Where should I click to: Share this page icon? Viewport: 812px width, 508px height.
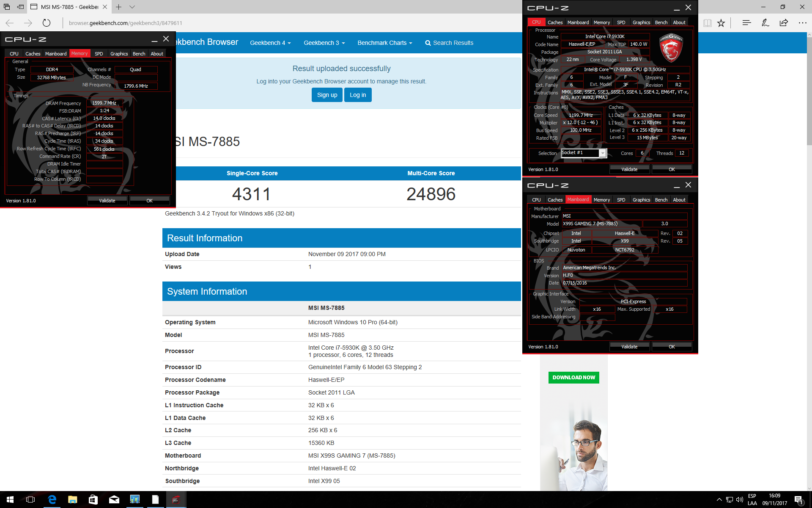(784, 23)
